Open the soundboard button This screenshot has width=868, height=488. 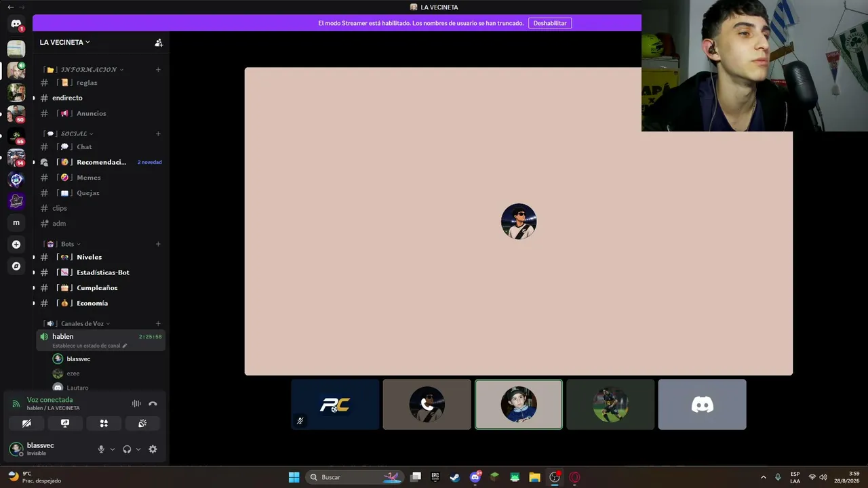pyautogui.click(x=142, y=423)
